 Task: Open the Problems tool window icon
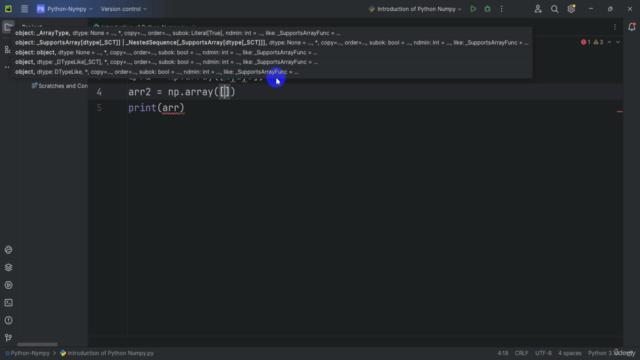click(x=8, y=320)
